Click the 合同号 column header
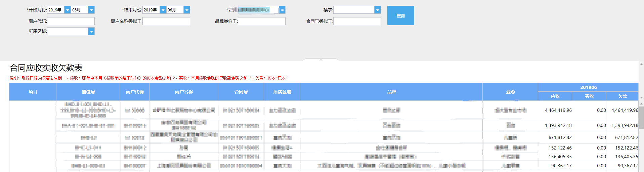Screen dimensions: 644x172 coord(241,92)
